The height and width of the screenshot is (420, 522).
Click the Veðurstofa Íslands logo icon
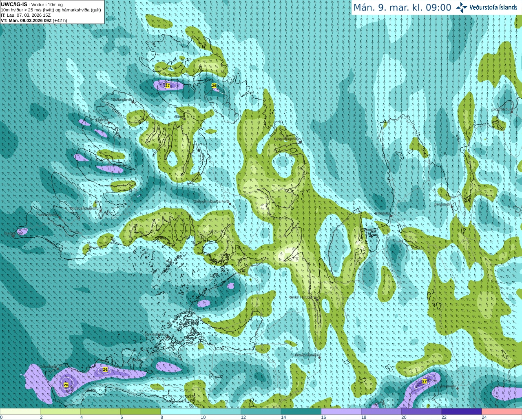point(461,7)
